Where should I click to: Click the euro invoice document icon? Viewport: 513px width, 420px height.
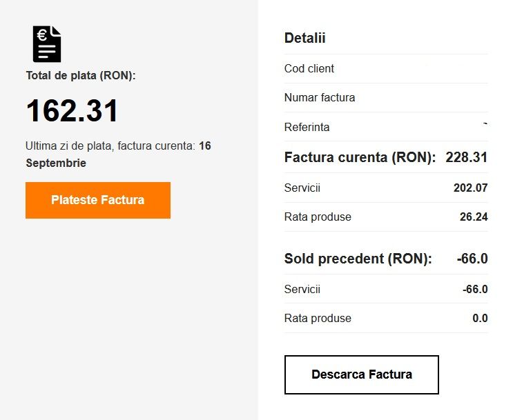[x=47, y=44]
